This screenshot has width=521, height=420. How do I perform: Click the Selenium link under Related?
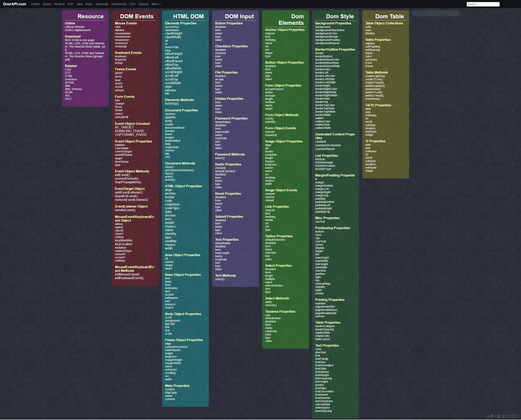[71, 79]
